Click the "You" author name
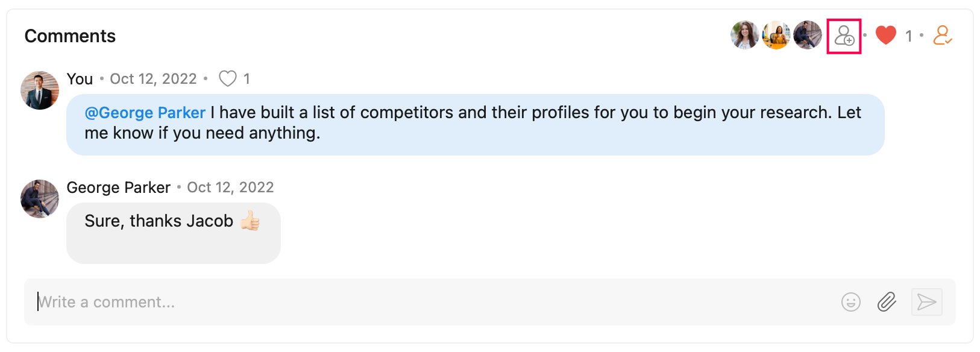 (80, 79)
